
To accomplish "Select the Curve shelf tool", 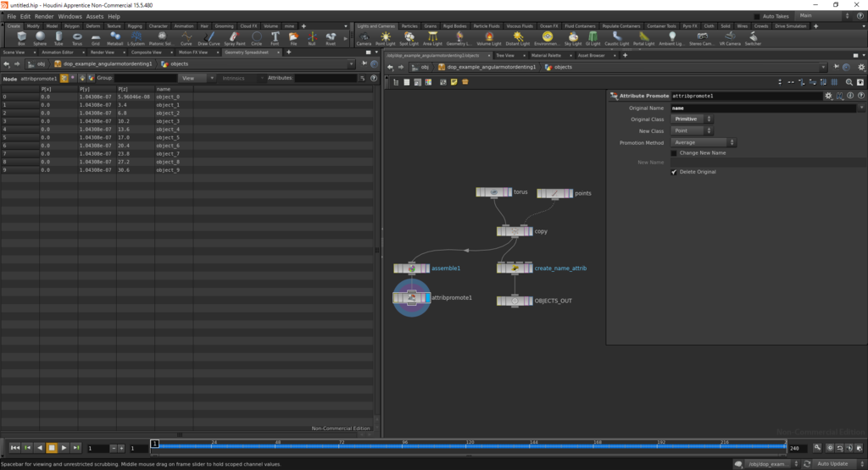I will pyautogui.click(x=186, y=38).
